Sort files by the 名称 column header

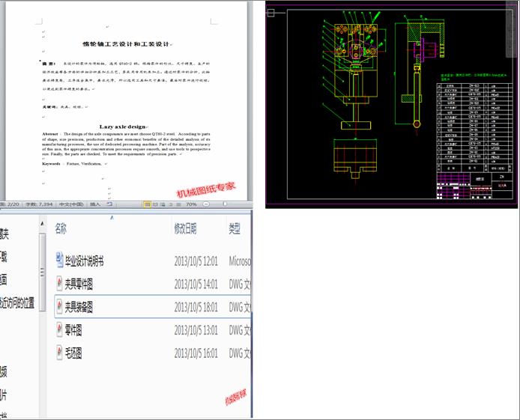point(61,228)
